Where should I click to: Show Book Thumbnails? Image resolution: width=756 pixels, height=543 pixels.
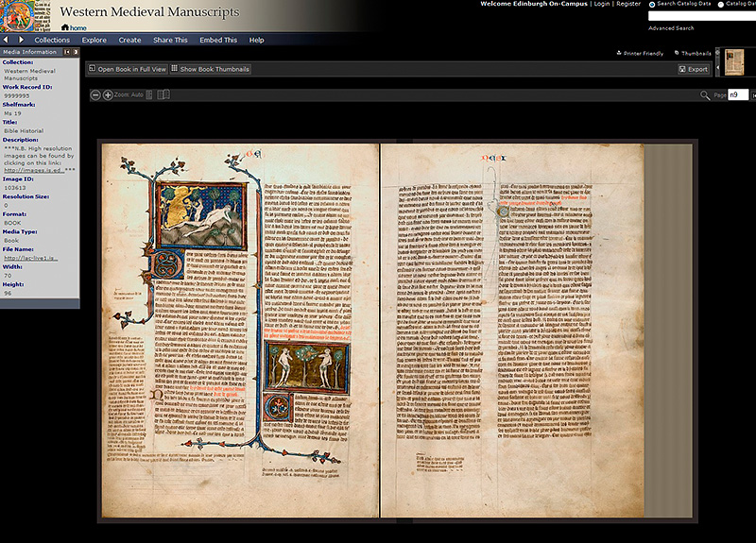pyautogui.click(x=210, y=69)
